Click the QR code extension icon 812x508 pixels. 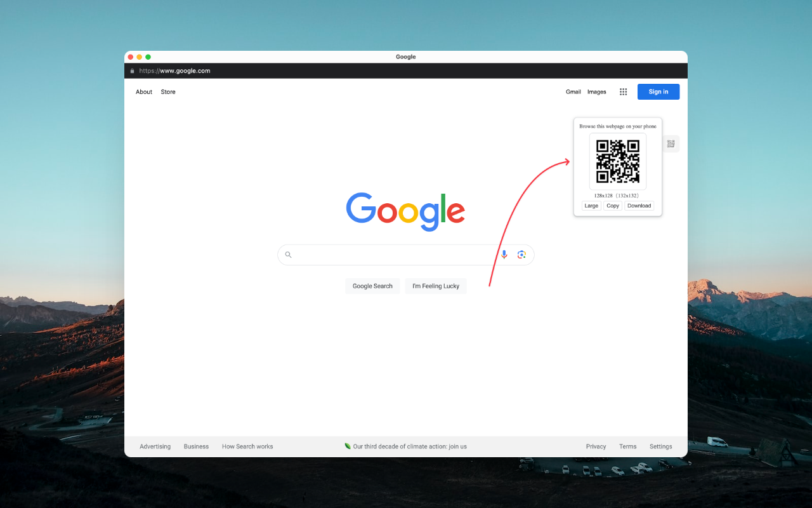[x=671, y=144]
